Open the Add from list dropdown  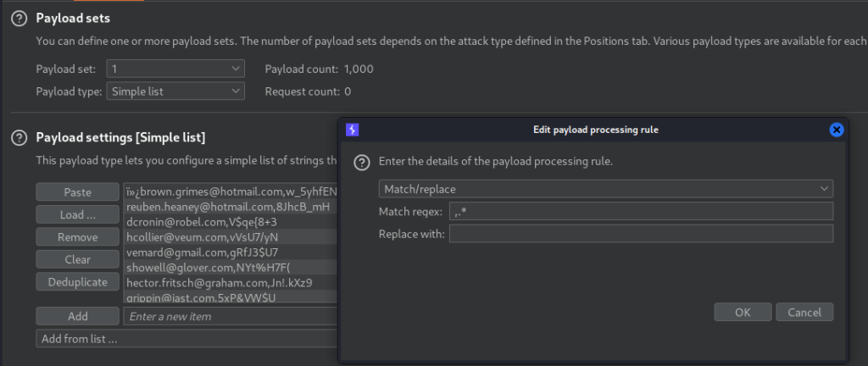point(188,338)
